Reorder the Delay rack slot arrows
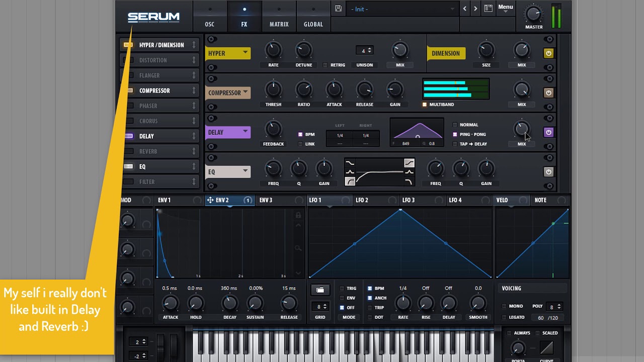644x362 pixels. point(194,136)
